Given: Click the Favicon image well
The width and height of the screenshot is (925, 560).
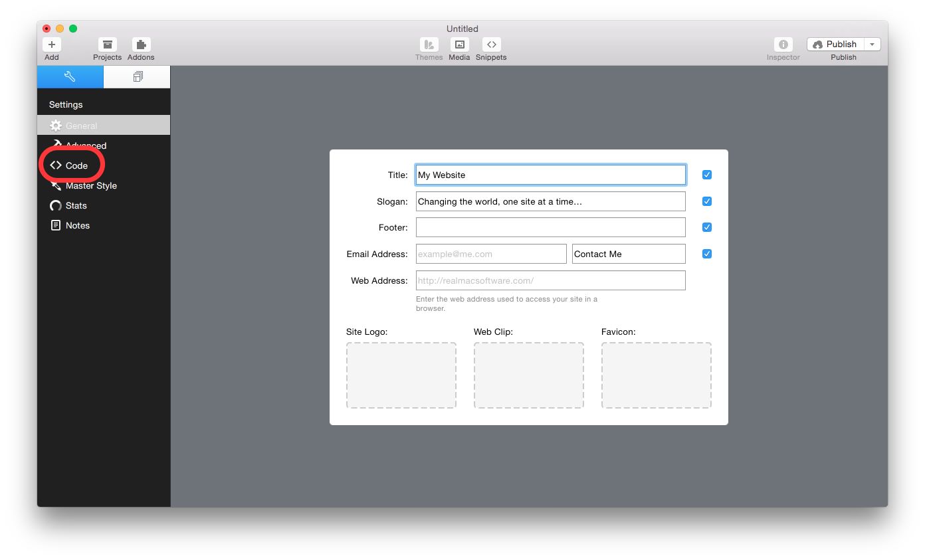Looking at the screenshot, I should pyautogui.click(x=657, y=375).
